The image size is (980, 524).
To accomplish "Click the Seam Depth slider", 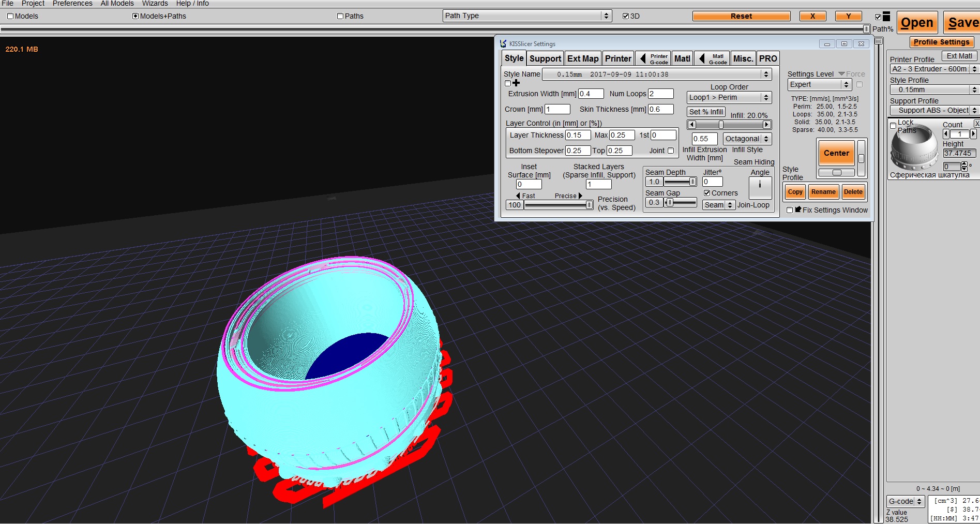I will (x=680, y=182).
